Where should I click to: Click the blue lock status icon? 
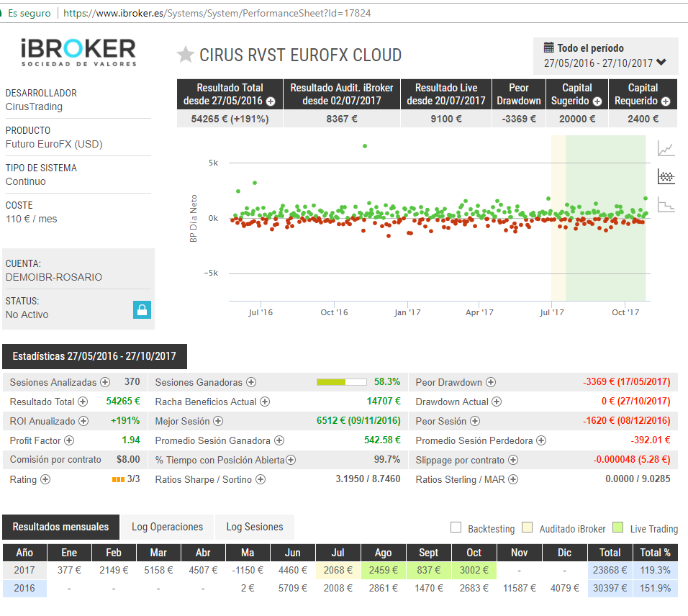pos(142,309)
